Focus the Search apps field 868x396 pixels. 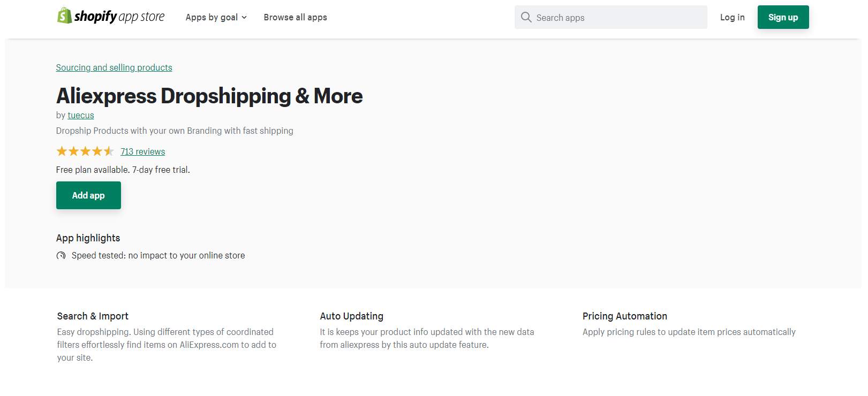(x=611, y=17)
